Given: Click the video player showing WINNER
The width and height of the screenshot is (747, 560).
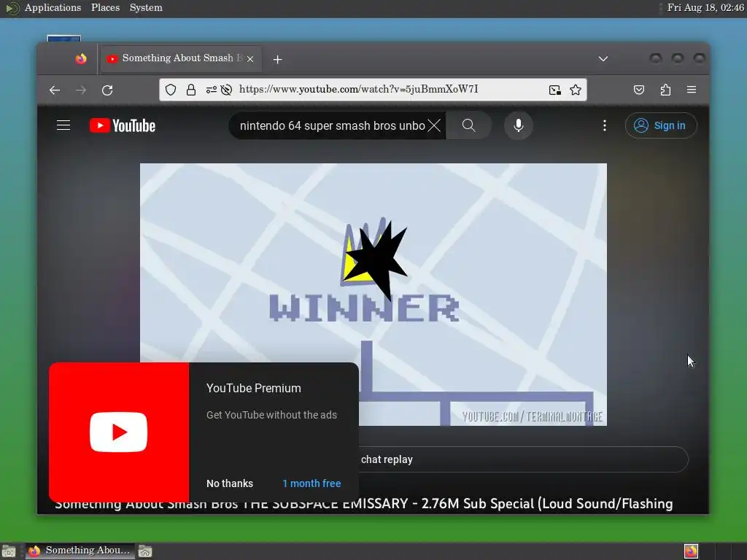Looking at the screenshot, I should click(373, 295).
